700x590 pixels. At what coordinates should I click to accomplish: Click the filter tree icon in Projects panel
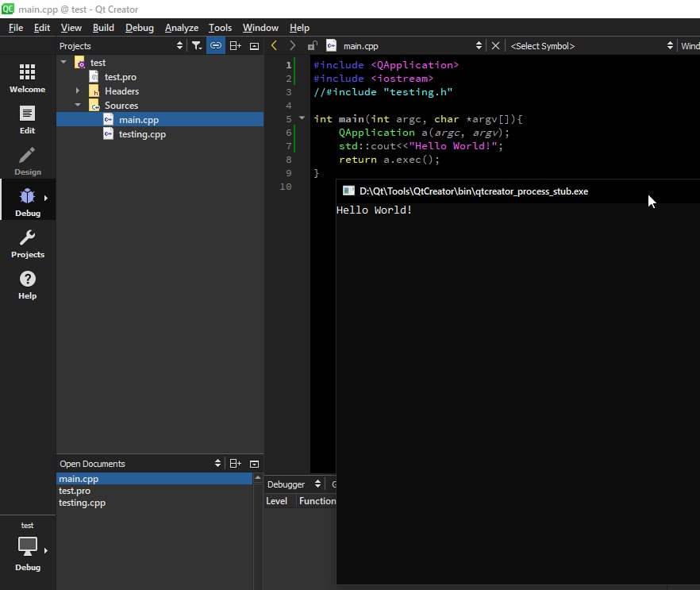click(197, 45)
